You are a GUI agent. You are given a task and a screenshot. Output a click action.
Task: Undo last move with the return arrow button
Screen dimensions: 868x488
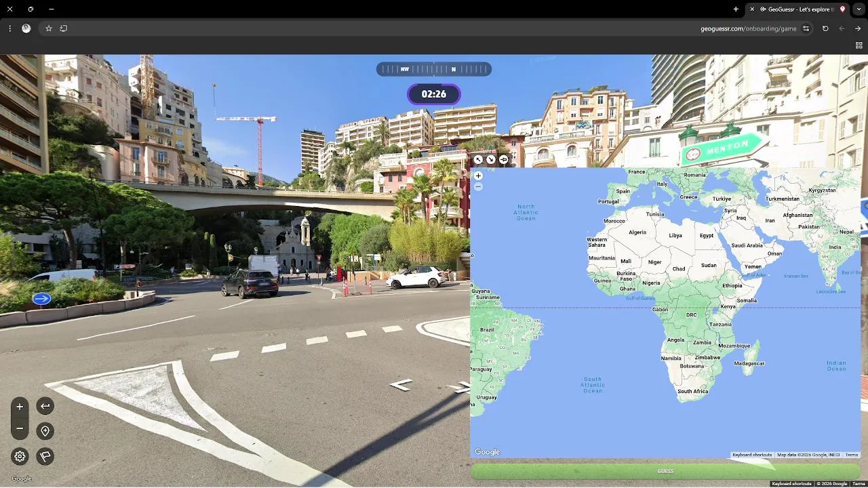[x=45, y=406]
